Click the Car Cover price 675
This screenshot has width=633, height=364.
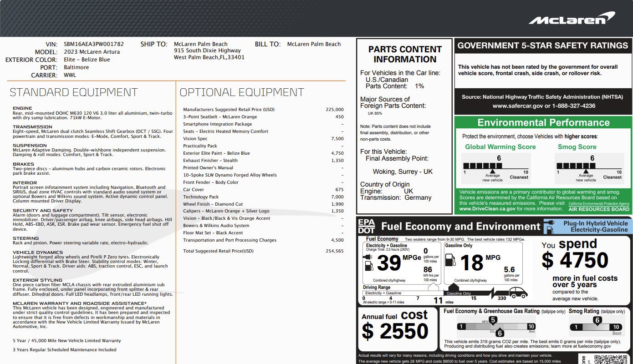(339, 190)
